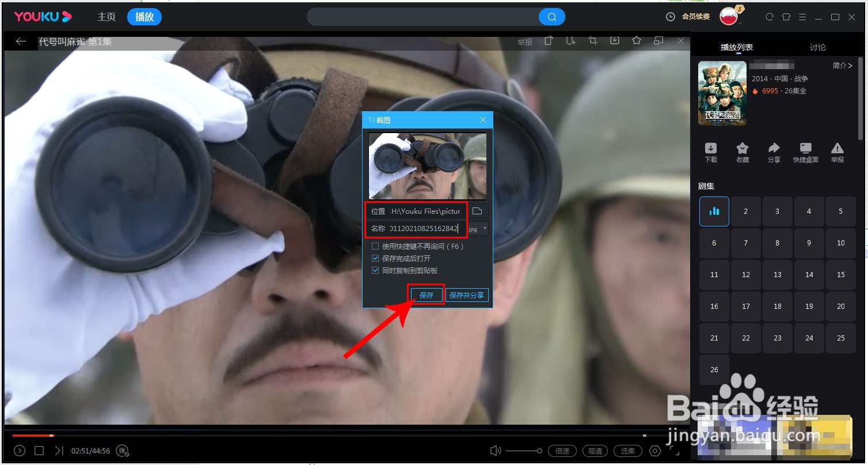Switch to the 播放列表 tab
The height and width of the screenshot is (465, 868).
coord(737,47)
